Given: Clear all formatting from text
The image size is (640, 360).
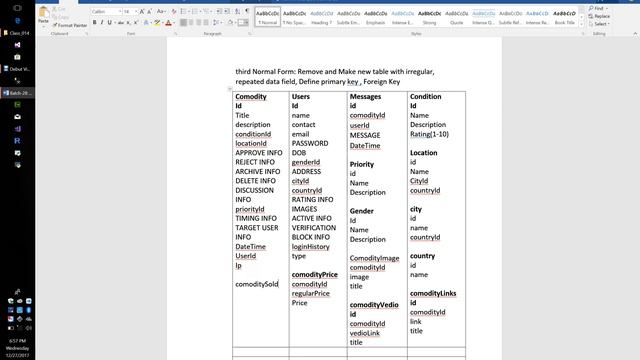Looking at the screenshot, I should click(x=174, y=11).
